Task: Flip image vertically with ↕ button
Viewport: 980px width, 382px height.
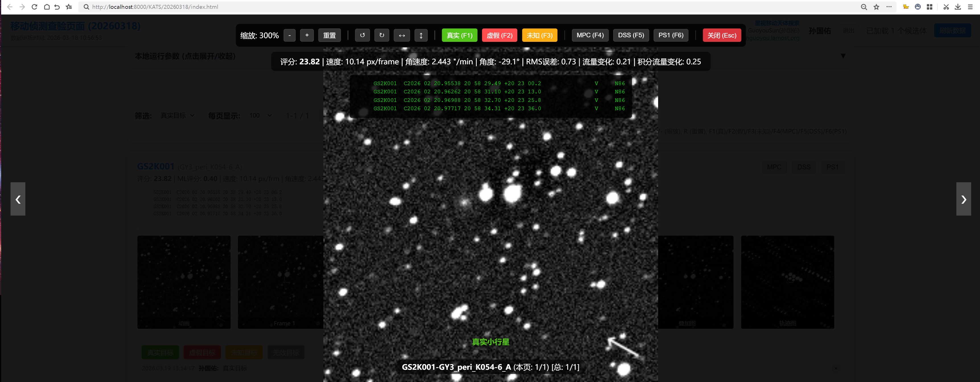Action: (x=421, y=35)
